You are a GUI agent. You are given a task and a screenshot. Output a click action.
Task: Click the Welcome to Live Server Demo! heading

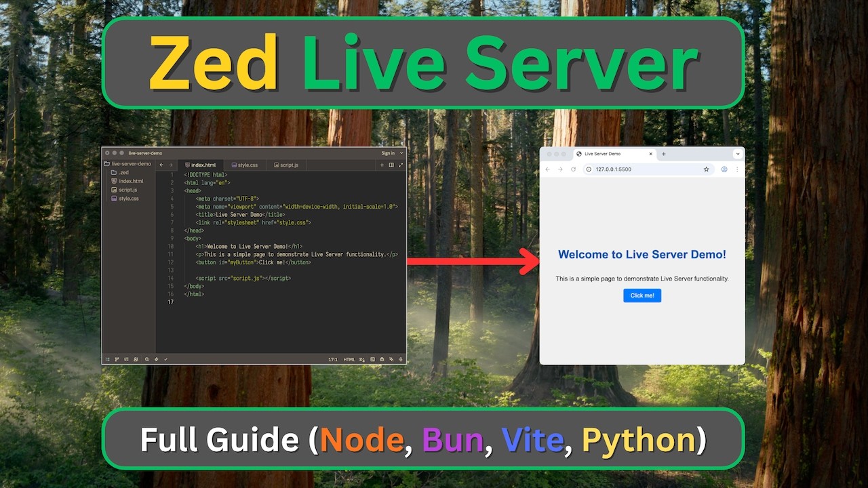pyautogui.click(x=642, y=254)
